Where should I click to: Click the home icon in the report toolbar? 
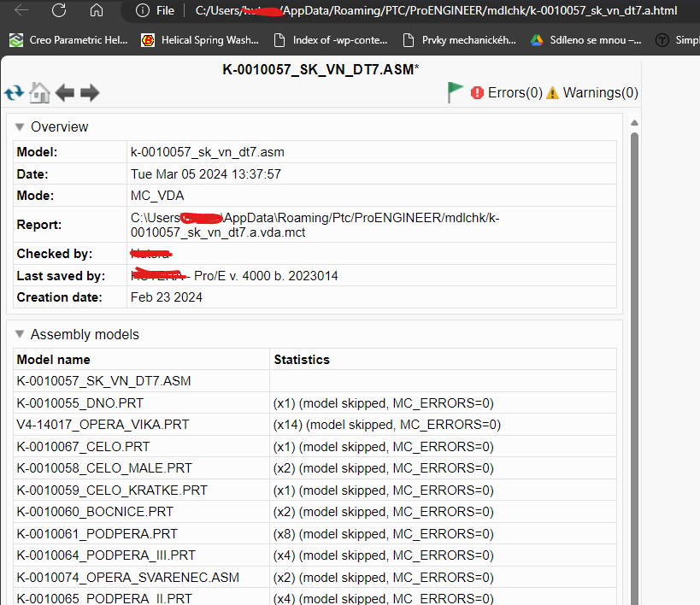[39, 92]
